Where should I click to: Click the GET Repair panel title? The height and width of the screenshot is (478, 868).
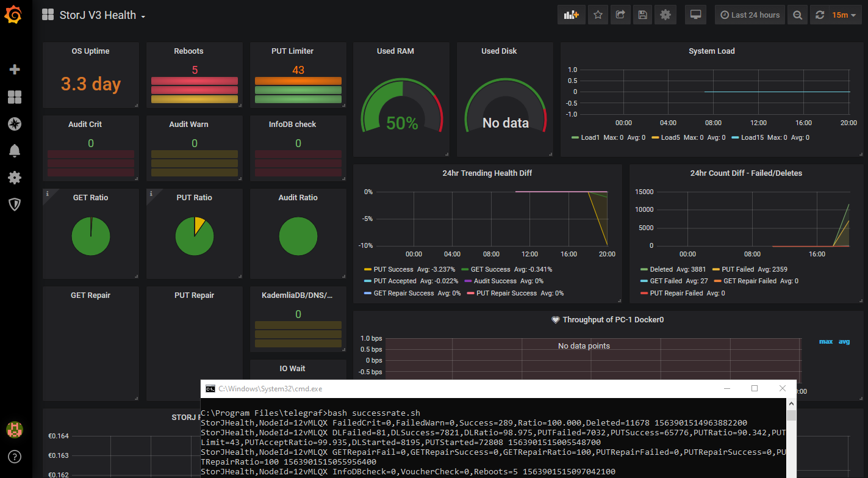90,295
